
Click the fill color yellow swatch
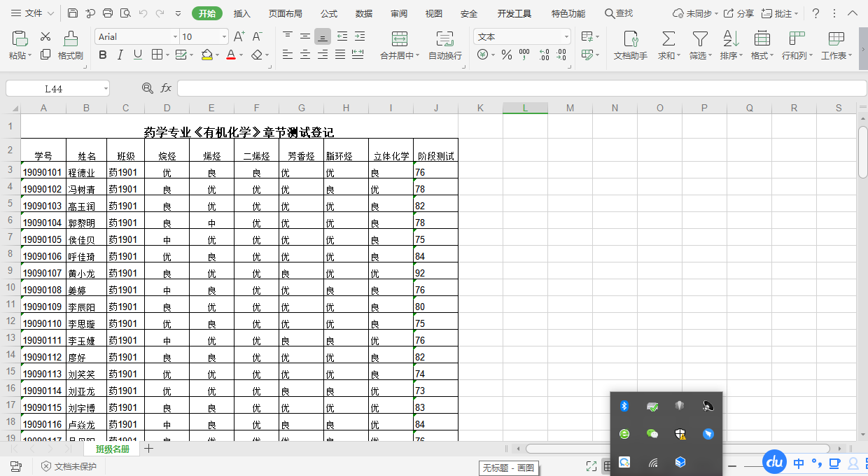tap(206, 55)
